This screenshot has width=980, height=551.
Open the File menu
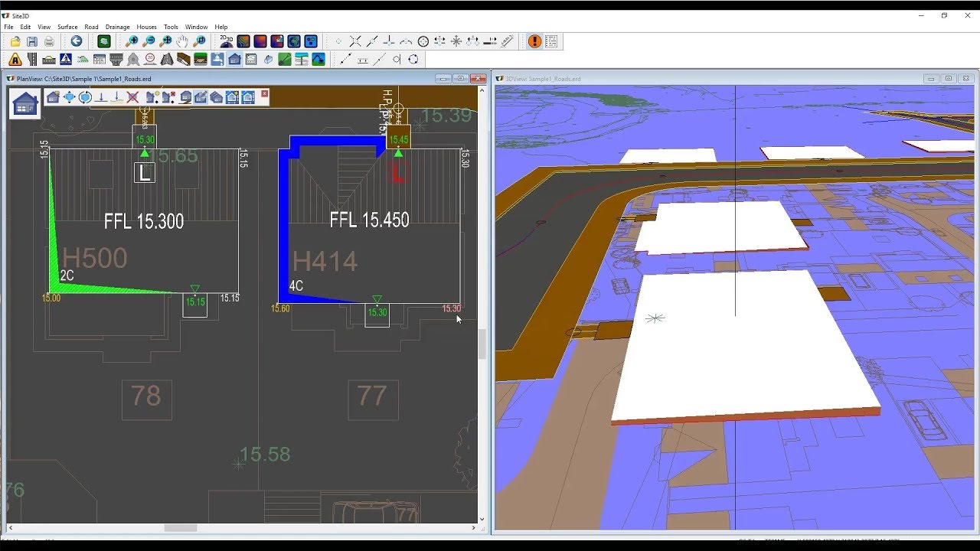coord(9,27)
